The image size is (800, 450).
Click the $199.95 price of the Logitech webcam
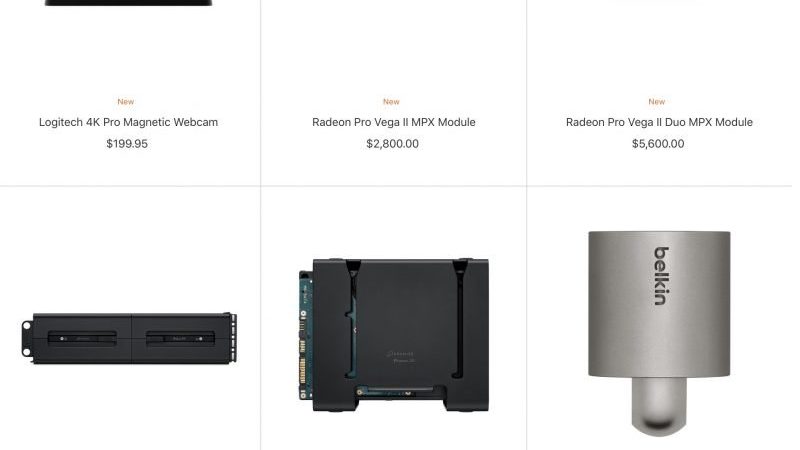pyautogui.click(x=127, y=144)
